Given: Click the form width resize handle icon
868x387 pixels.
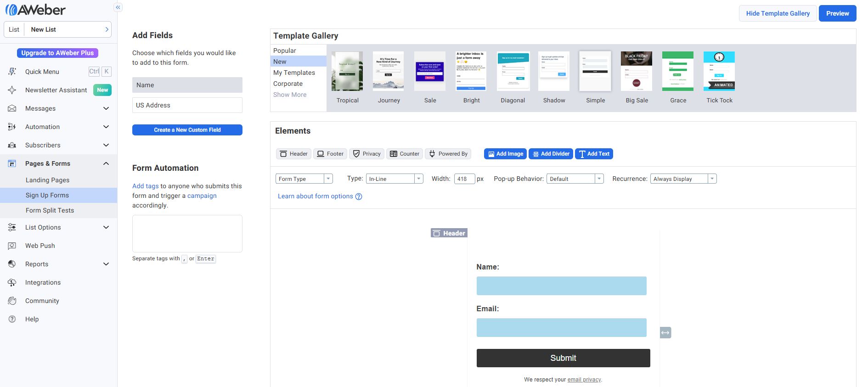Looking at the screenshot, I should pyautogui.click(x=665, y=332).
